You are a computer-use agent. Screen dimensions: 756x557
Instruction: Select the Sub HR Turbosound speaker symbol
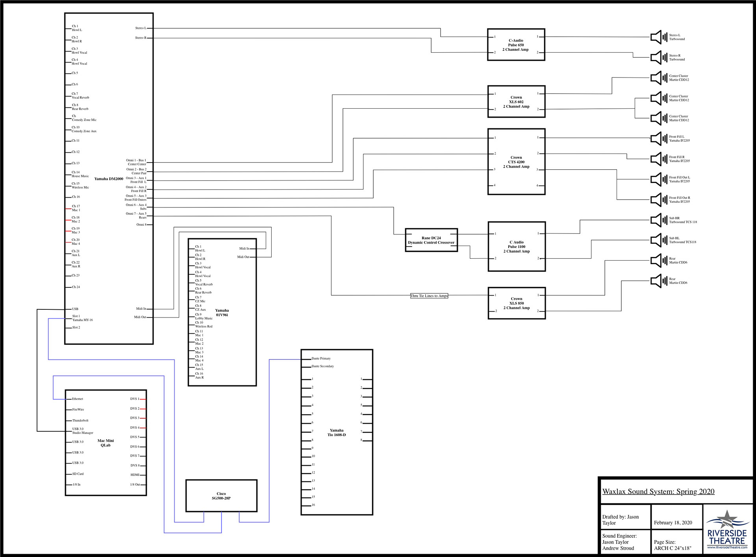pyautogui.click(x=658, y=220)
